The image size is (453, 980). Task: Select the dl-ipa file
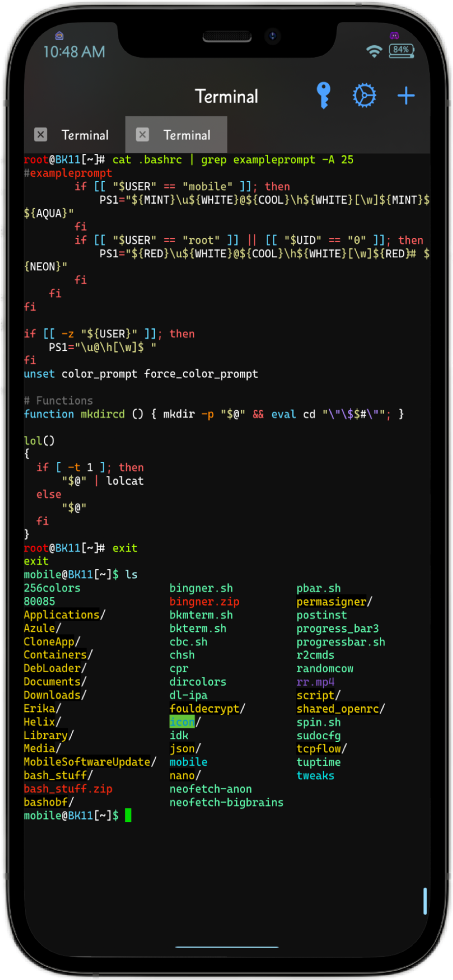click(x=188, y=695)
